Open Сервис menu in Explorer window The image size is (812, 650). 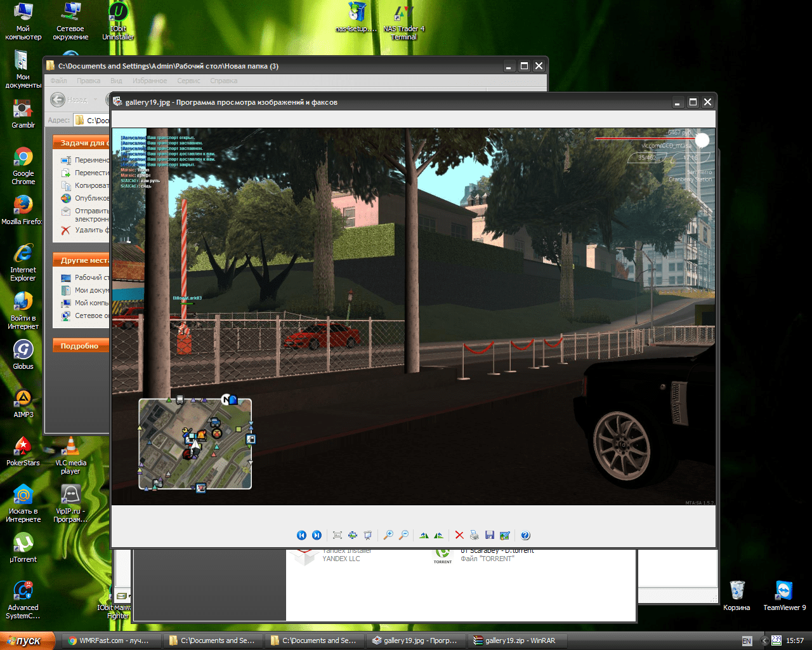(x=189, y=81)
